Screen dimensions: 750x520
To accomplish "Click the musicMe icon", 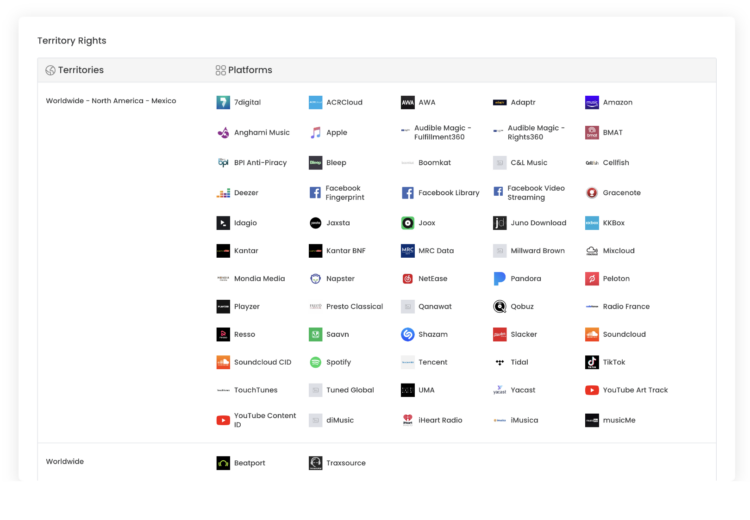I will [x=592, y=420].
